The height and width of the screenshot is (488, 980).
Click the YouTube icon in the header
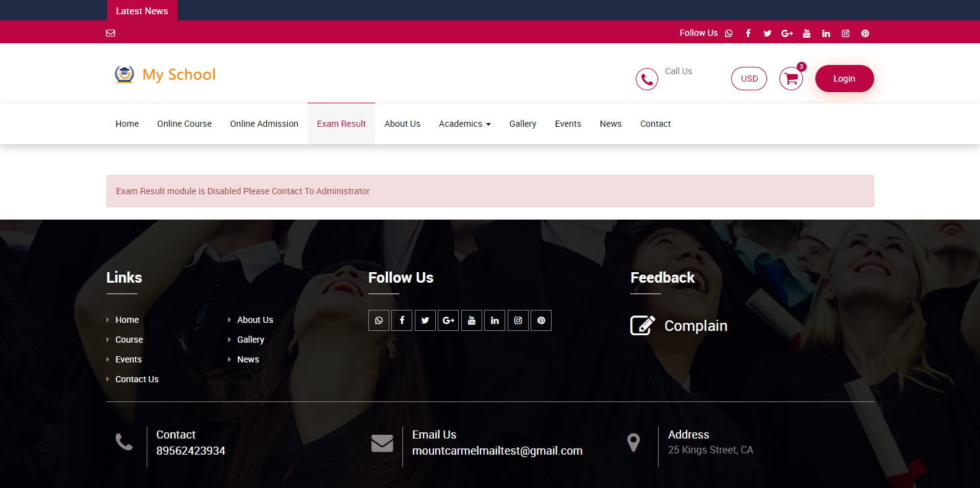(807, 33)
